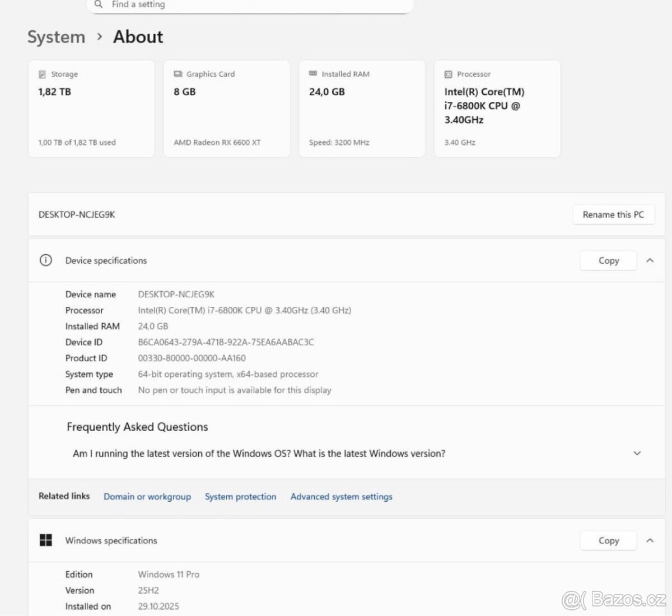This screenshot has width=672, height=616.
Task: Click the Installed on 29.10.2025 value
Action: (x=158, y=606)
